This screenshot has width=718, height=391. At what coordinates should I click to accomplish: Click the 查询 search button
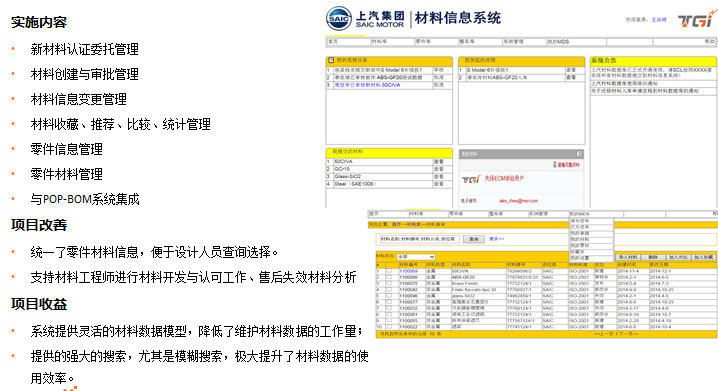[x=473, y=239]
